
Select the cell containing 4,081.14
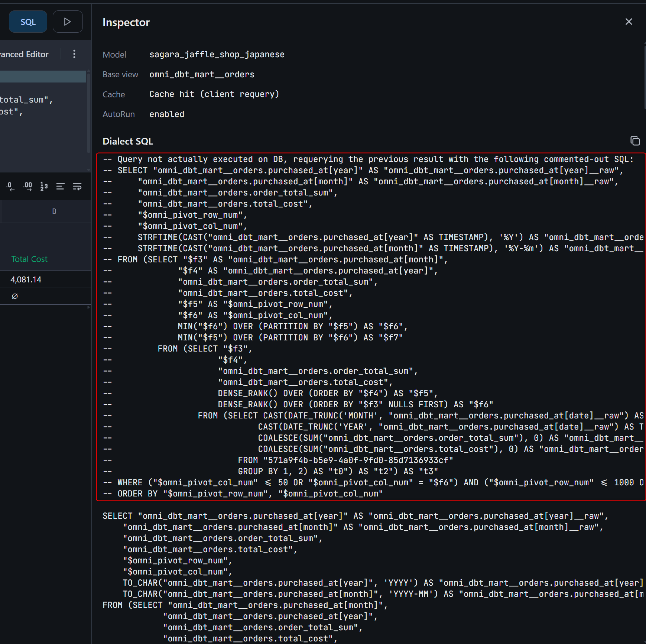(26, 279)
